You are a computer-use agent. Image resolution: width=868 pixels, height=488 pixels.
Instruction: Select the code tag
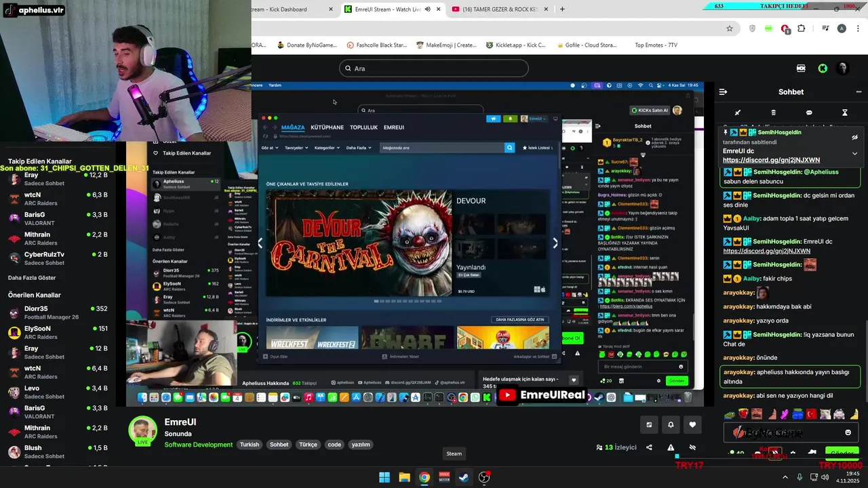pos(334,445)
